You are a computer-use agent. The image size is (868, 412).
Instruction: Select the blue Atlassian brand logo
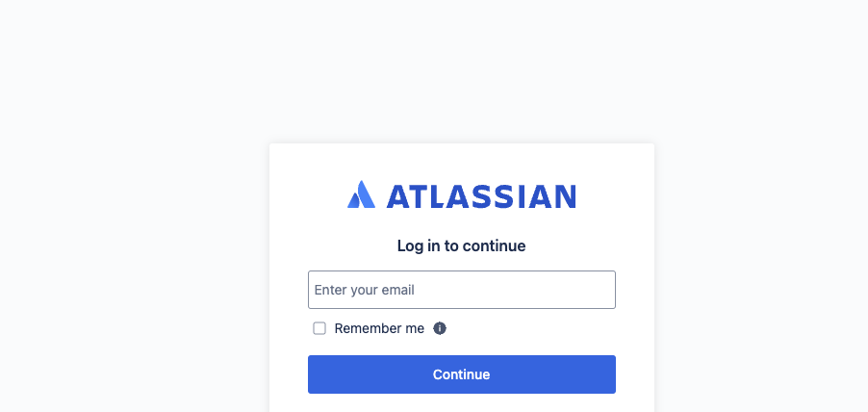click(x=462, y=195)
